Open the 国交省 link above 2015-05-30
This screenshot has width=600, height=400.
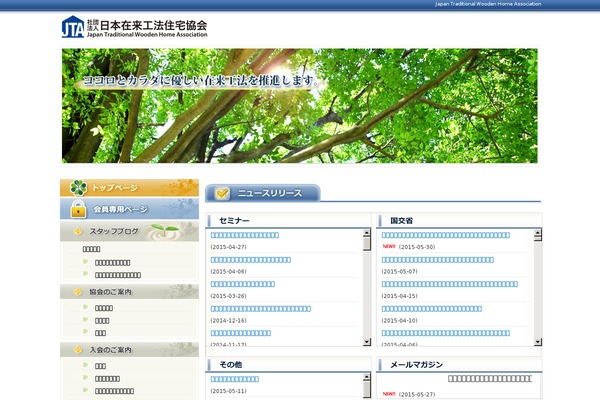446,235
